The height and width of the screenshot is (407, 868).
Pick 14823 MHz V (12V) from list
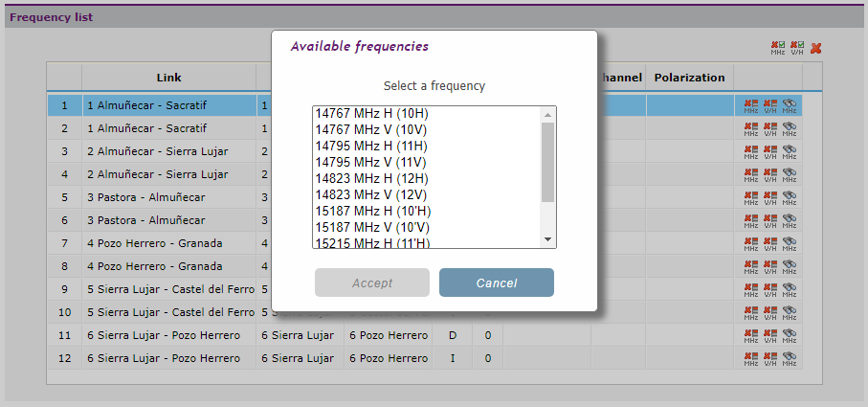[x=426, y=195]
